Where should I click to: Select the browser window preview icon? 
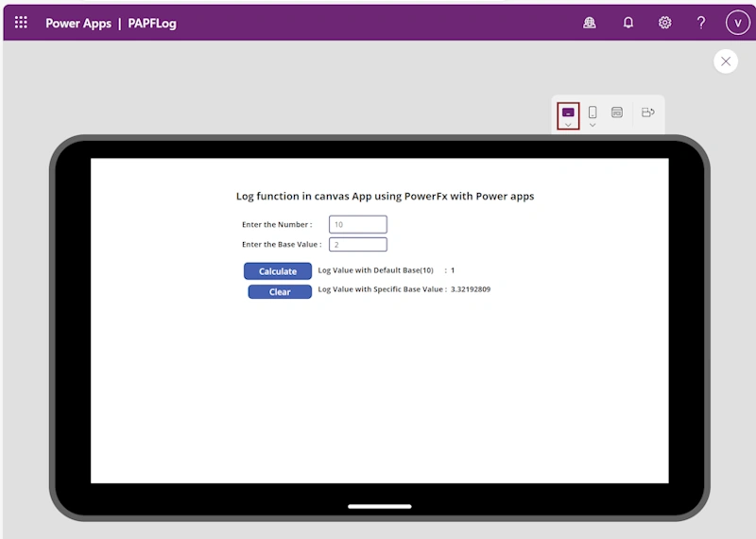coord(617,112)
